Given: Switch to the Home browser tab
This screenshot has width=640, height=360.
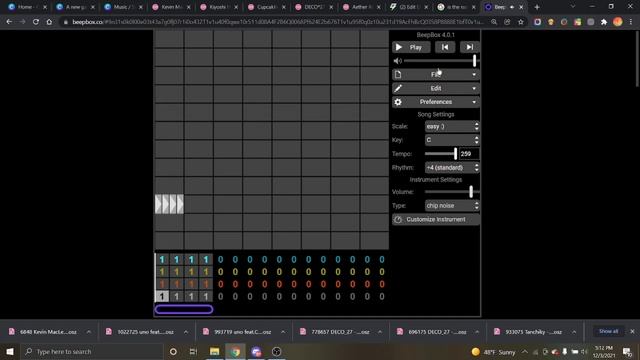Looking at the screenshot, I should click(x=27, y=7).
